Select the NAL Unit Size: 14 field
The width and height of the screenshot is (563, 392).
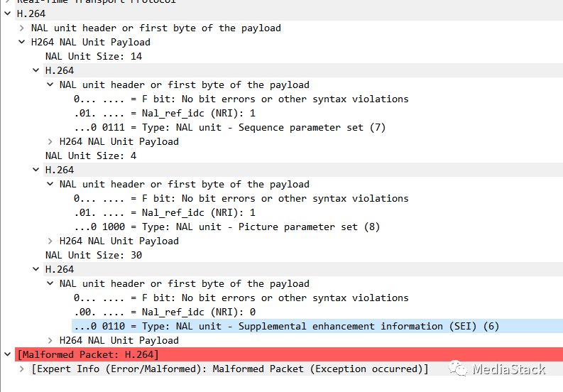[x=94, y=56]
